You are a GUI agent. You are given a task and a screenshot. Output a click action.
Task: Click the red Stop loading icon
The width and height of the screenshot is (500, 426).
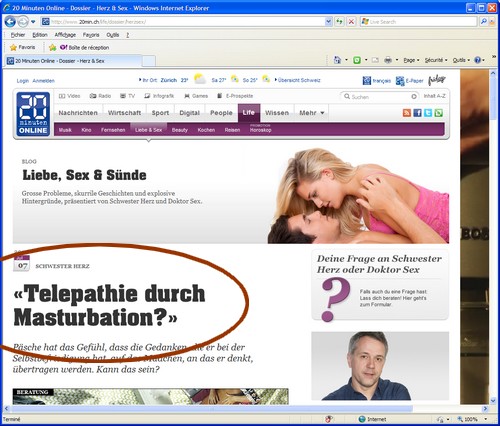[351, 22]
